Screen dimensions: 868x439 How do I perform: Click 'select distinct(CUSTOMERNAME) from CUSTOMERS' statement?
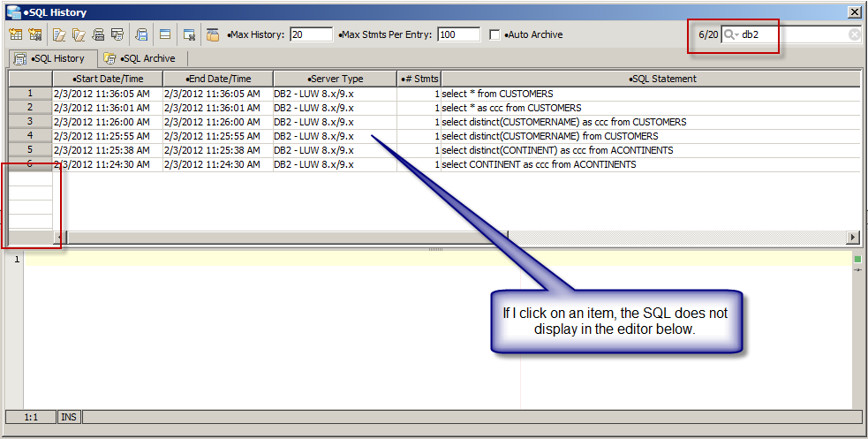click(x=550, y=136)
